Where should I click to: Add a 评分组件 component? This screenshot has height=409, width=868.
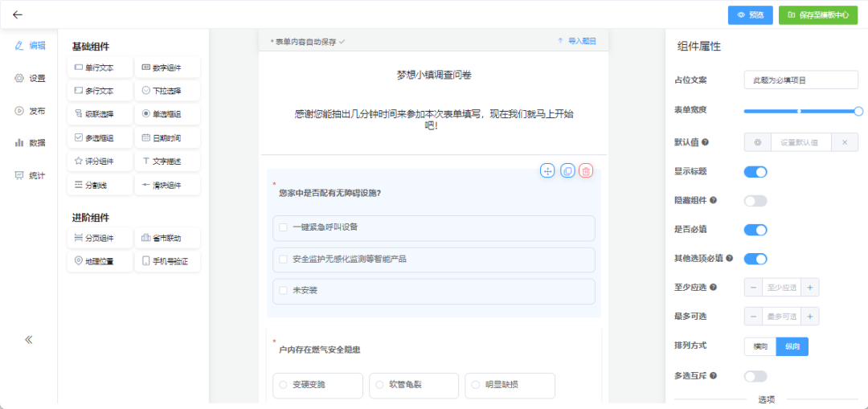pos(100,161)
